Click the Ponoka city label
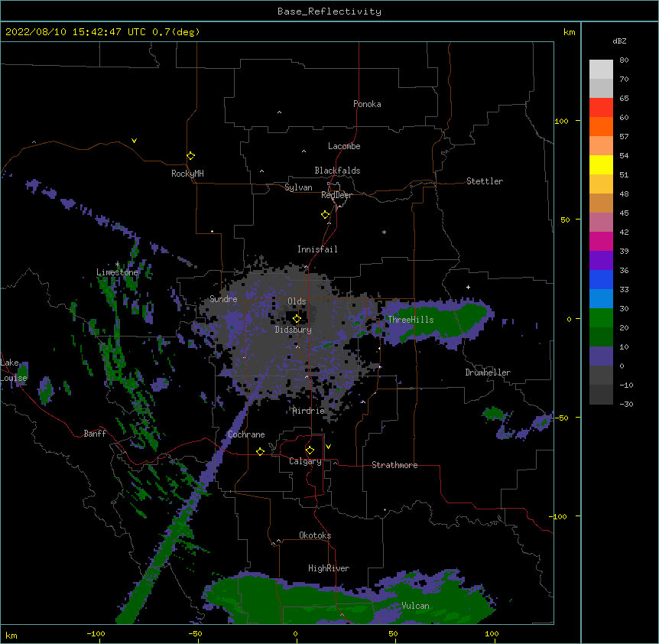Image resolution: width=659 pixels, height=644 pixels. click(x=367, y=104)
